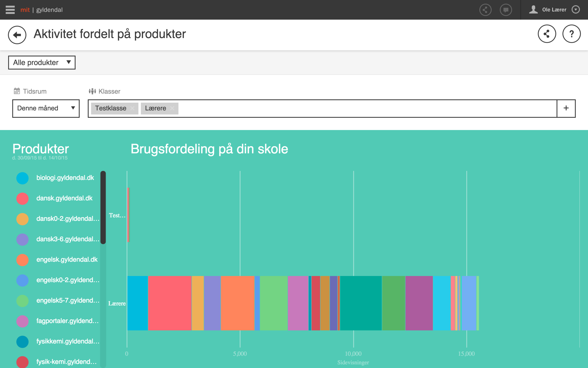Image resolution: width=588 pixels, height=368 pixels.
Task: Open the chat messages icon
Action: 506,10
